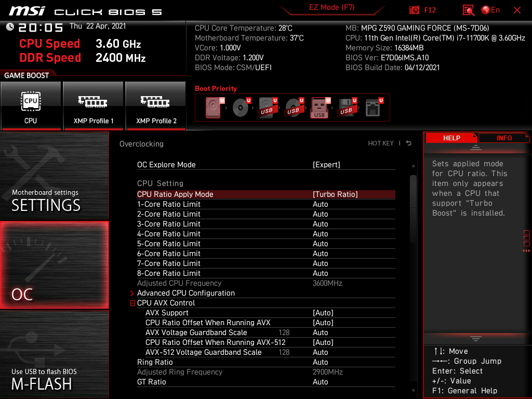This screenshot has height=399, width=532.
Task: Change OC Explore Mode [Expert] setting
Action: (266, 165)
